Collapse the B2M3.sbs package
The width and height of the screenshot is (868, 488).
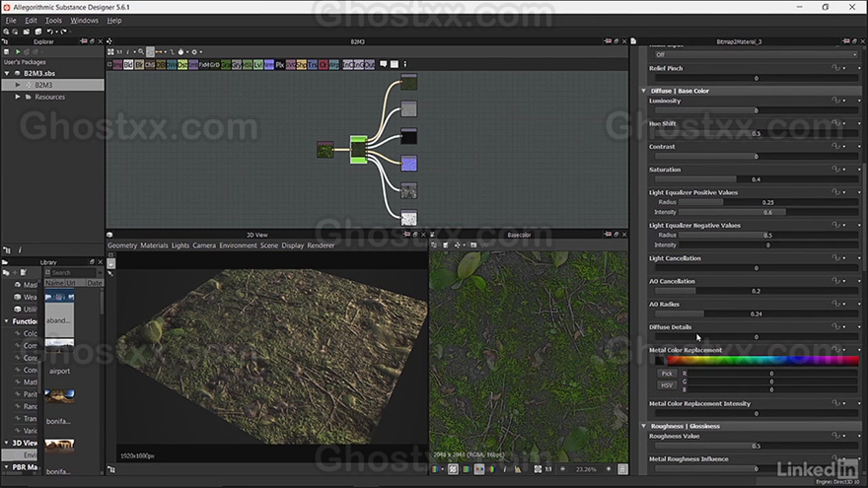(7, 73)
